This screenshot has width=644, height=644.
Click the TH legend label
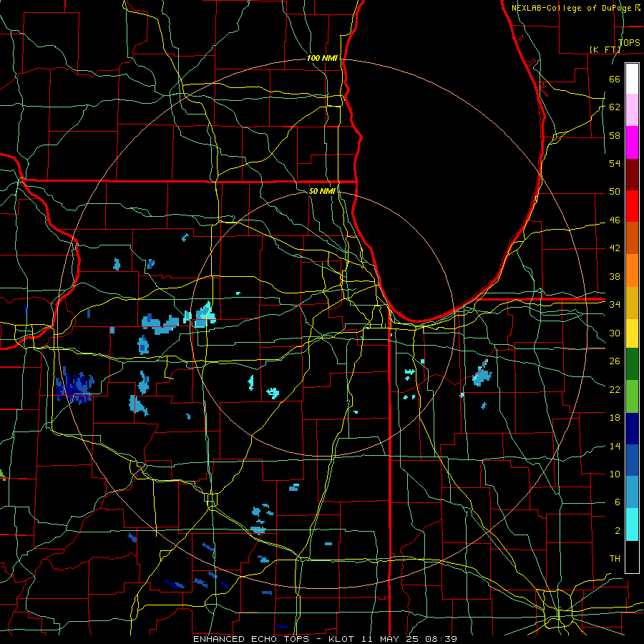click(x=615, y=559)
